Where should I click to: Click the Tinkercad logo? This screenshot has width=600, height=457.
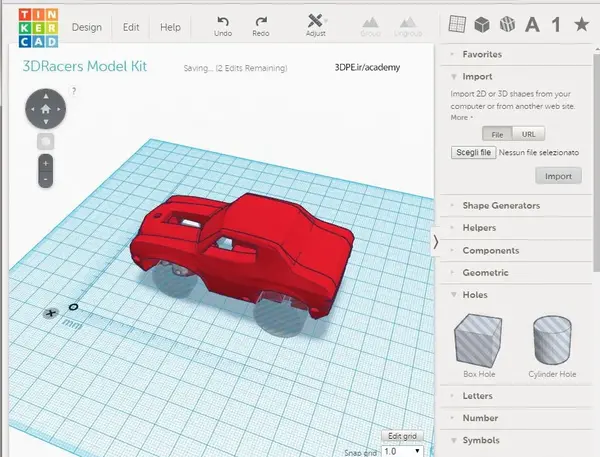coord(38,28)
